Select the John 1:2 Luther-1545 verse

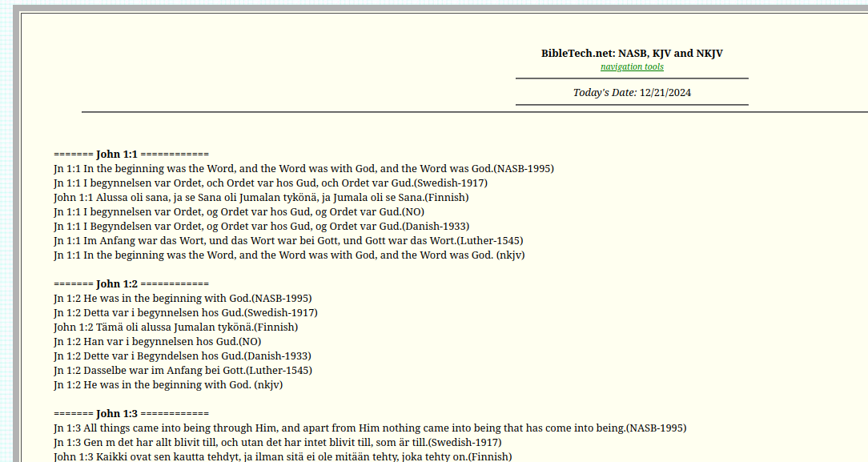183,370
